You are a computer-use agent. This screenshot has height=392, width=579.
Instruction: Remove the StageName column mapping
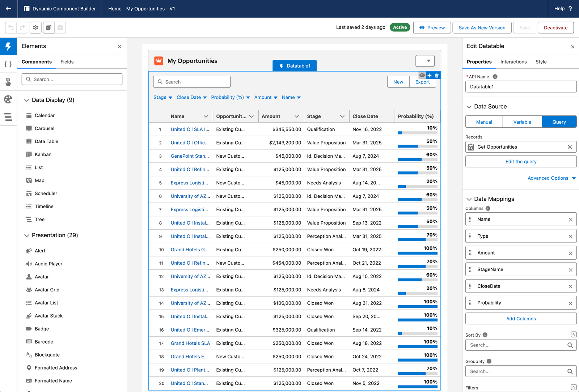point(571,269)
